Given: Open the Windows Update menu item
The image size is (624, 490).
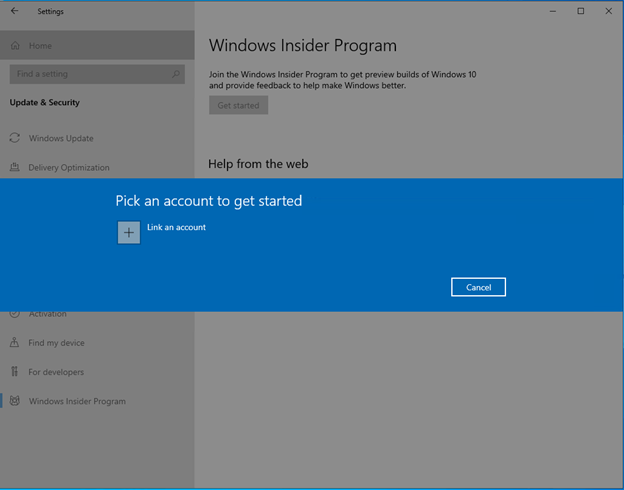Looking at the screenshot, I should 97,138.
